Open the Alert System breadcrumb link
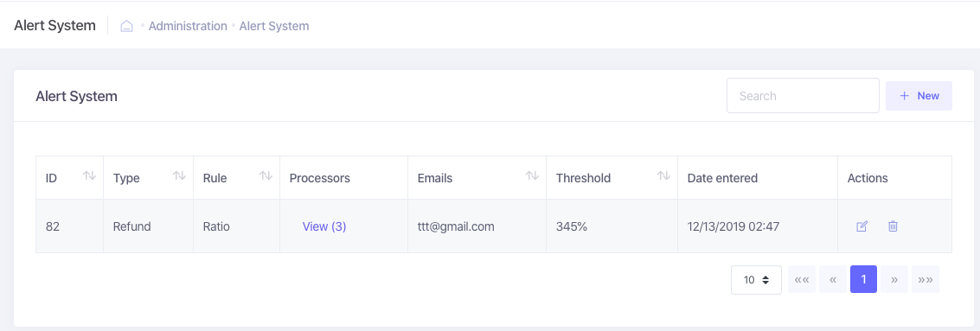980x331 pixels. pos(274,26)
